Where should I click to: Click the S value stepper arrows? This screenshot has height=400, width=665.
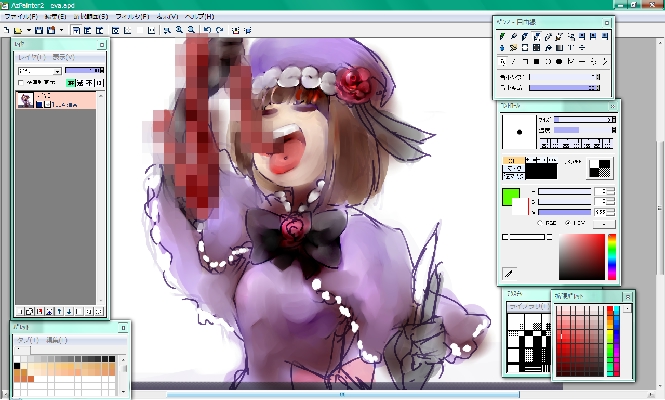pos(612,201)
